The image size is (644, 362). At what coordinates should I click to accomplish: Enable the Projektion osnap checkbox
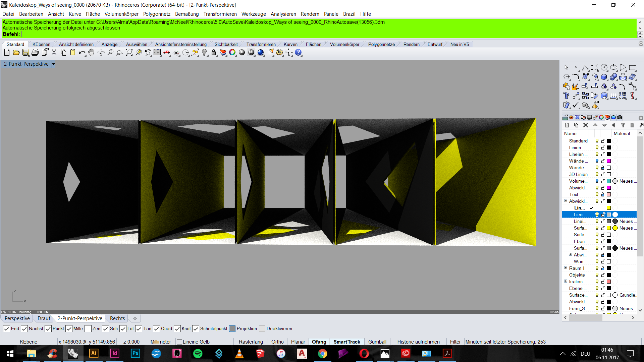(x=232, y=328)
